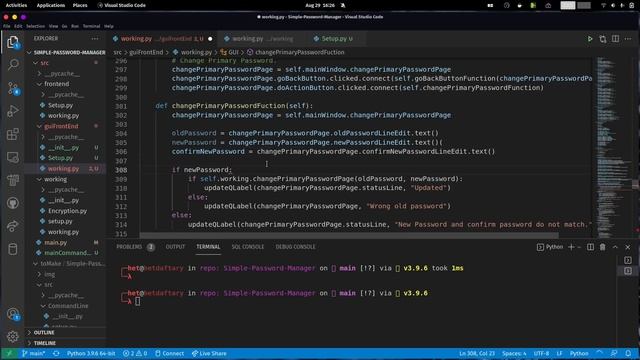The height and width of the screenshot is (360, 640).
Task: Select Python 3.9.6 64-bit interpreter in status bar
Action: click(x=91, y=353)
